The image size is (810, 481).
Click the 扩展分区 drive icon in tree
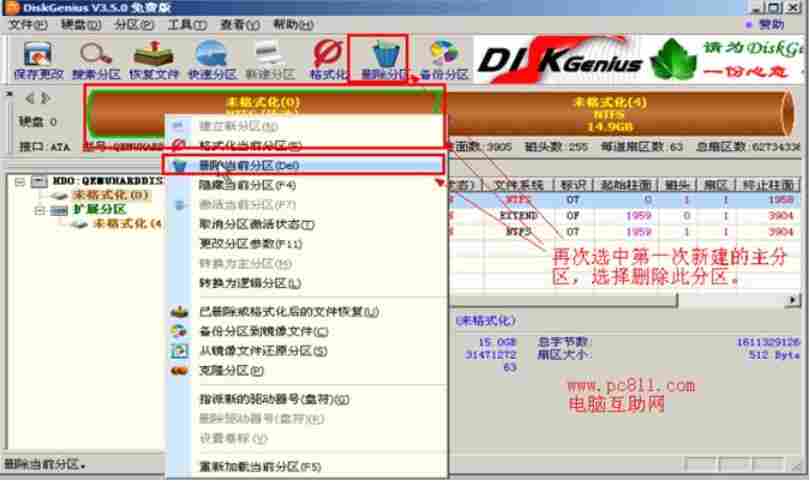coord(59,210)
